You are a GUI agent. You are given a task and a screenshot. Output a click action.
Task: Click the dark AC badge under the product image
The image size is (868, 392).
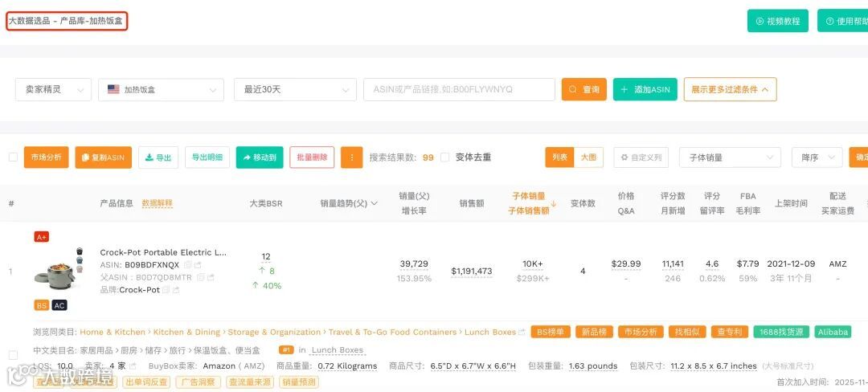(x=59, y=305)
